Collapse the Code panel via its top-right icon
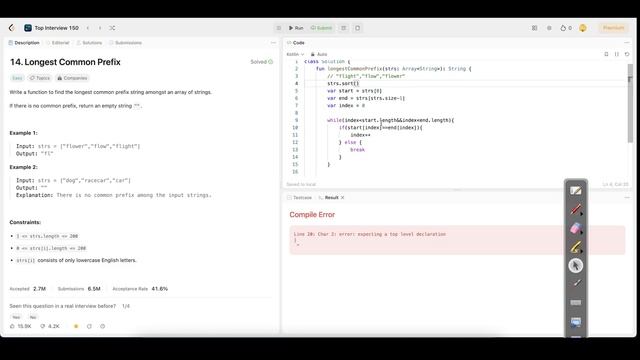640x360 pixels. click(x=627, y=42)
